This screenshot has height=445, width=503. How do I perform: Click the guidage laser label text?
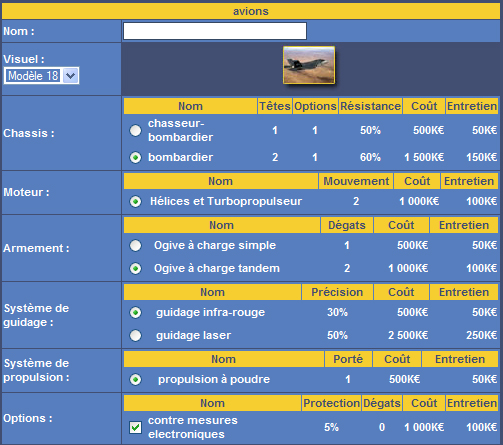click(x=193, y=335)
